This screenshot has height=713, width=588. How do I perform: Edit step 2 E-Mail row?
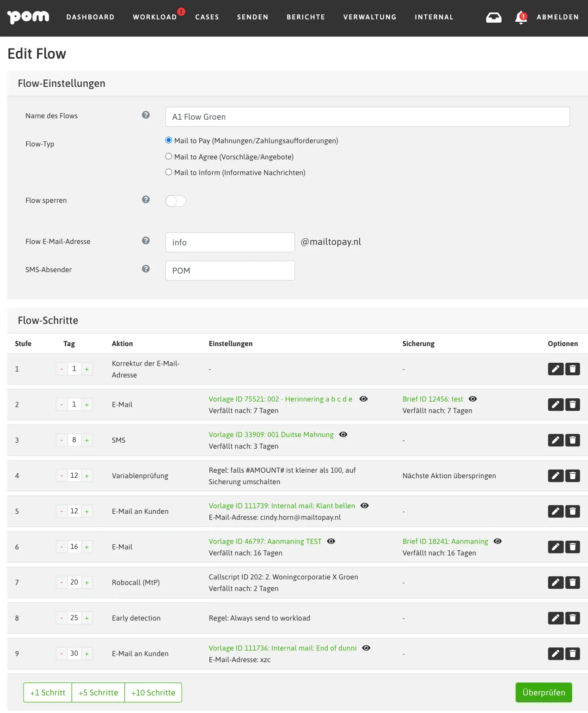(x=556, y=404)
